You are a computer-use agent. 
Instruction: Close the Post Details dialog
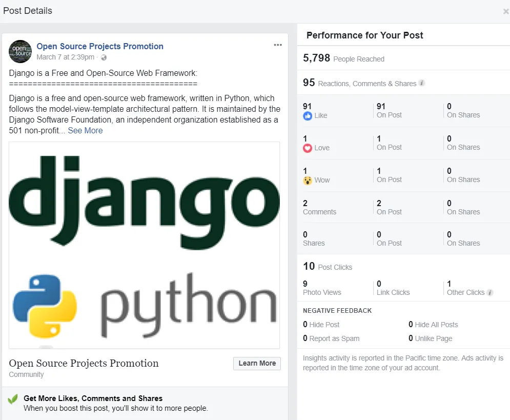506,12
